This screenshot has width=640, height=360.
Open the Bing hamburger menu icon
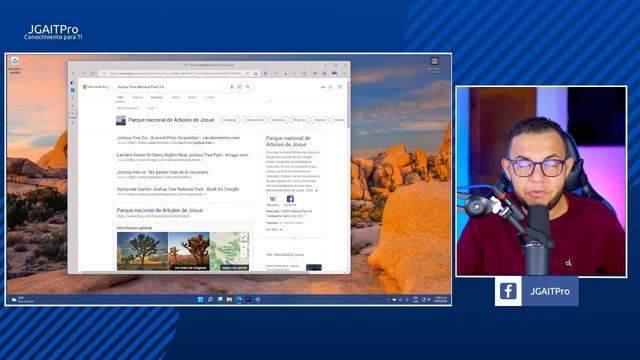340,87
